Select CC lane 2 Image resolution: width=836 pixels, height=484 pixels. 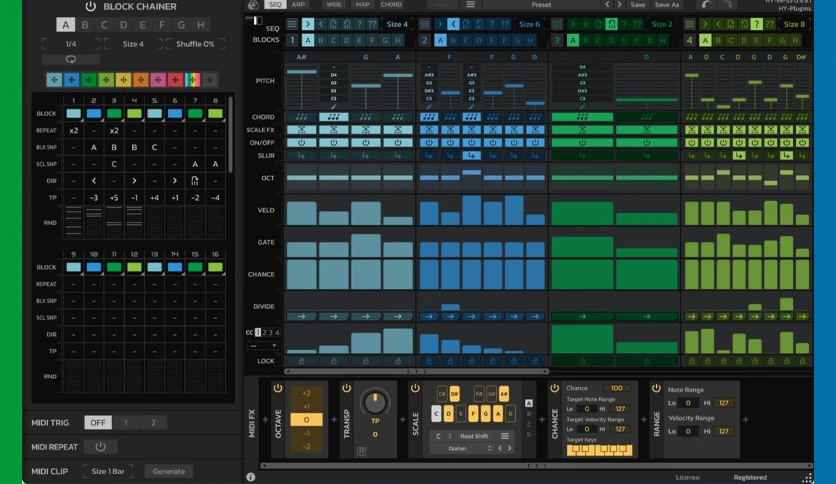(264, 333)
